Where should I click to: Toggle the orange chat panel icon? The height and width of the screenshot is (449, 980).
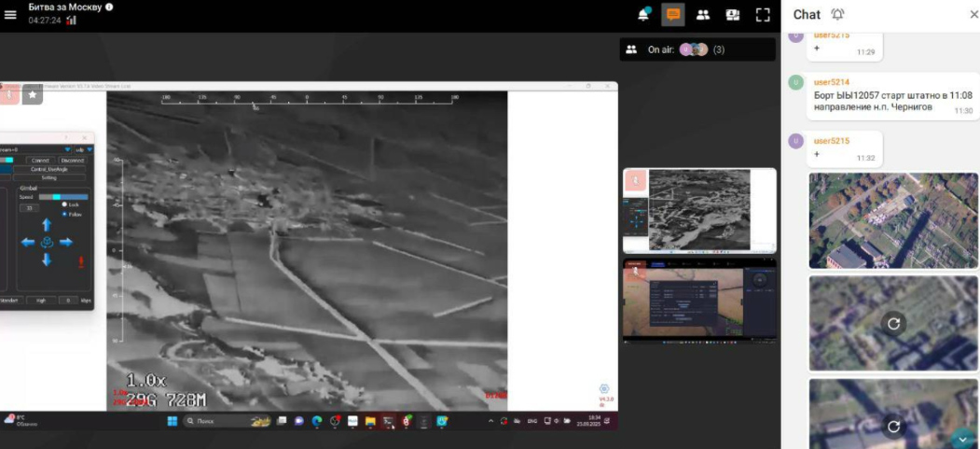(x=672, y=15)
